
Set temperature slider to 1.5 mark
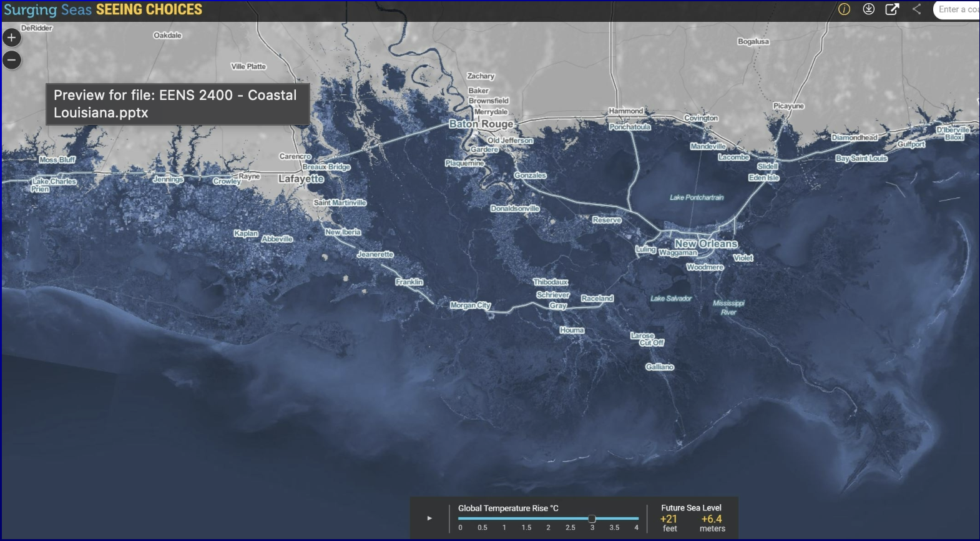coord(526,519)
